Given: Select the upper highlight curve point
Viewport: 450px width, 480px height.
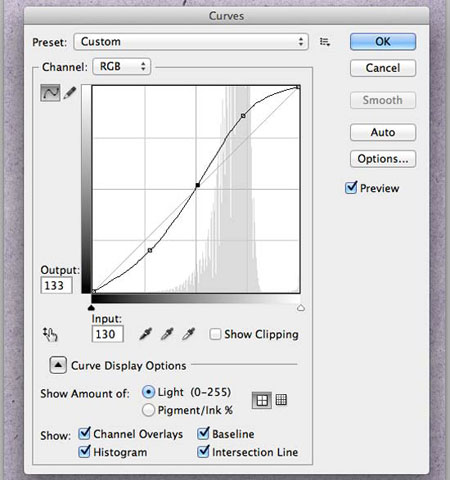Looking at the screenshot, I should click(x=243, y=116).
